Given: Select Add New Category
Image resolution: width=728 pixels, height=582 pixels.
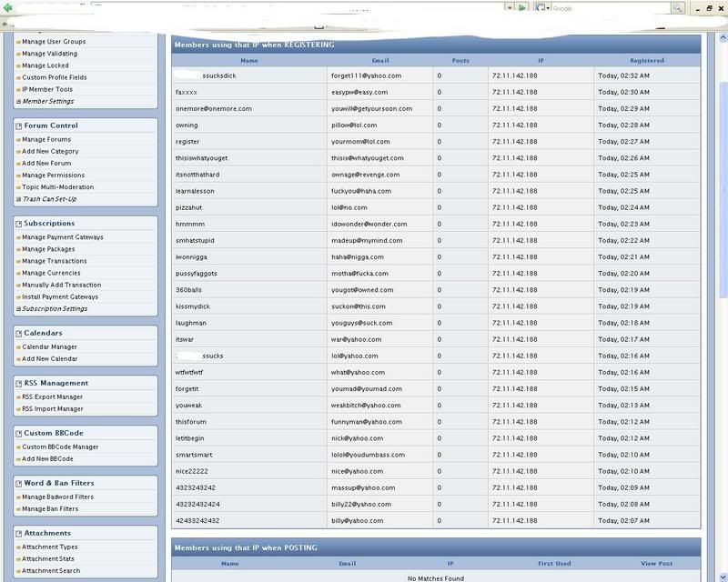Looking at the screenshot, I should 50,151.
